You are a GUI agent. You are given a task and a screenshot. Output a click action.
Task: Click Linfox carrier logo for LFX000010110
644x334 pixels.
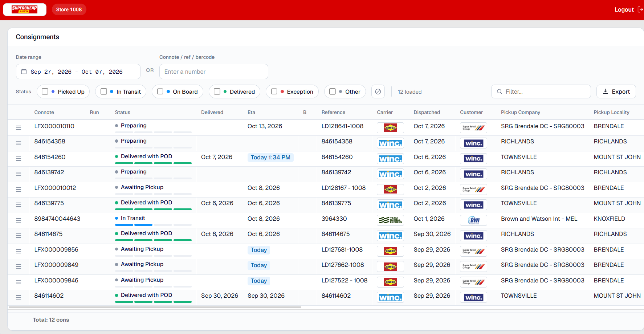coord(390,128)
